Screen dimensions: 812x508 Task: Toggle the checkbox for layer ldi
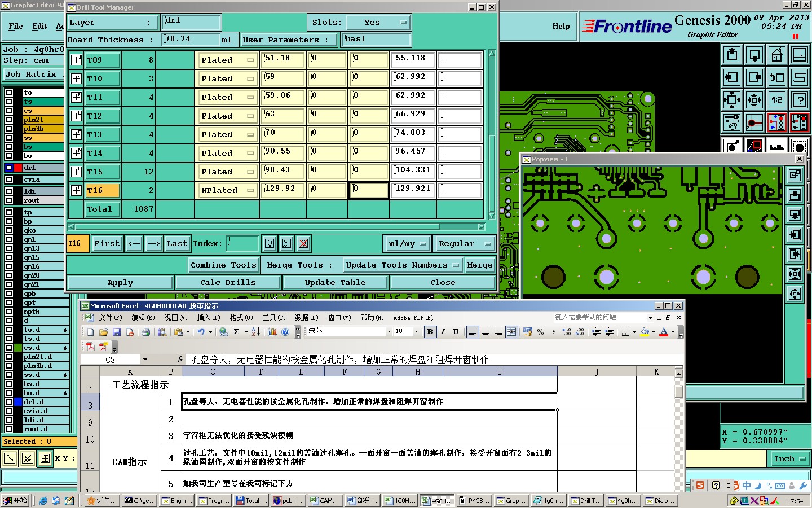click(x=9, y=191)
